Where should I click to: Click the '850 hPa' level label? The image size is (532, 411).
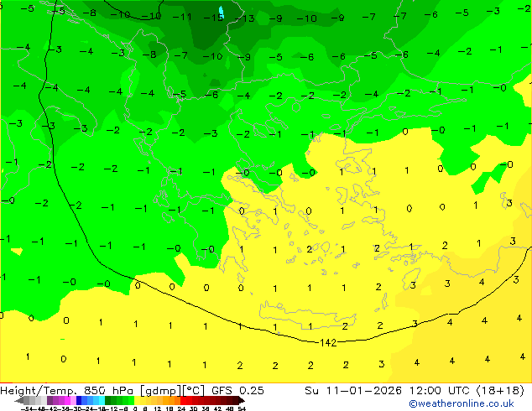[x=108, y=391]
